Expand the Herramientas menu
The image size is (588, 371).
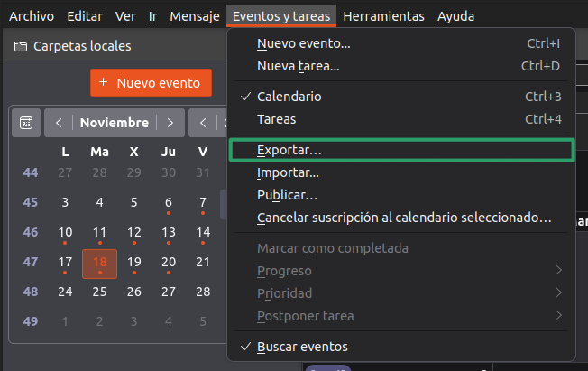click(x=384, y=16)
